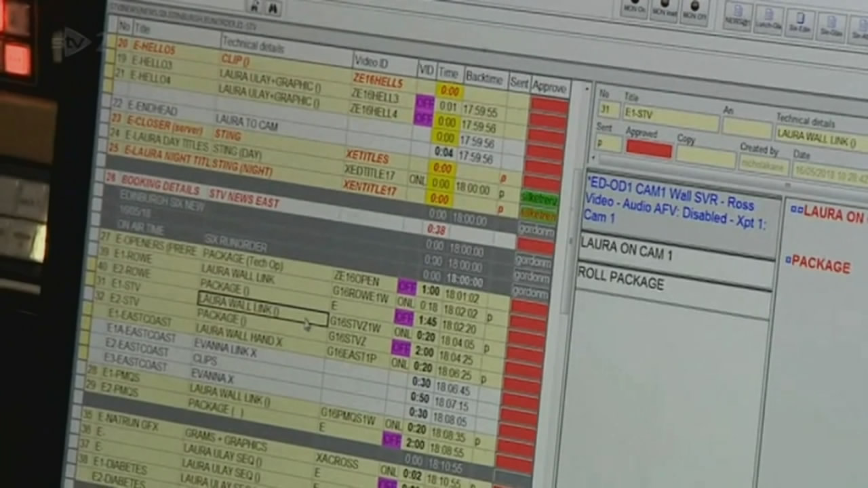The image size is (868, 488).
Task: Select the STV NEWS EAST cell
Action: [x=243, y=199]
